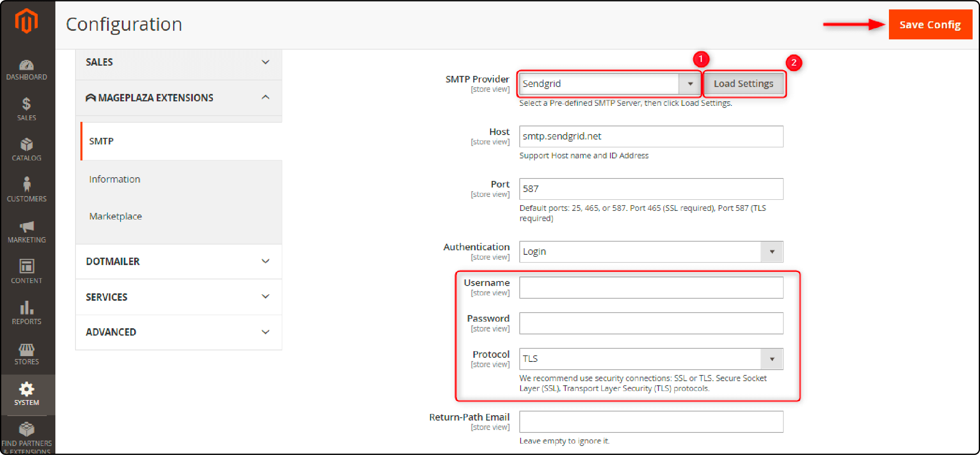Image resolution: width=980 pixels, height=455 pixels.
Task: Click the System gear icon in sidebar
Action: click(27, 387)
